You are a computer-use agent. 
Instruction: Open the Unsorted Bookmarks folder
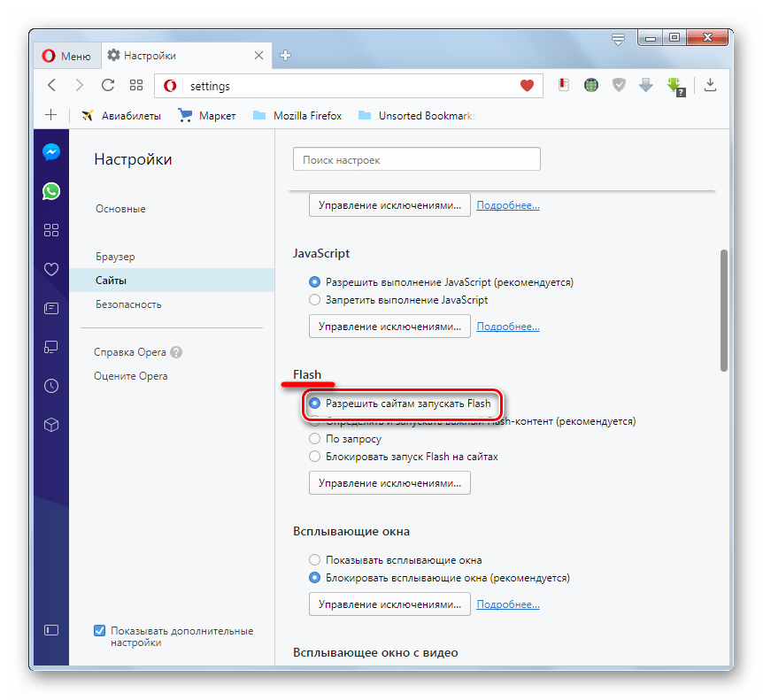tap(417, 116)
